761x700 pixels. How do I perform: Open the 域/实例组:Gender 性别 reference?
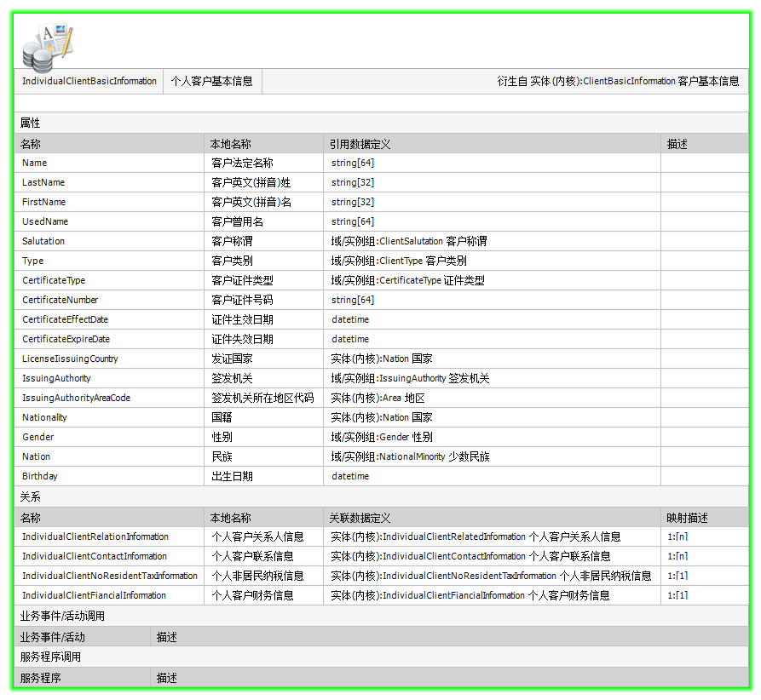pyautogui.click(x=382, y=437)
